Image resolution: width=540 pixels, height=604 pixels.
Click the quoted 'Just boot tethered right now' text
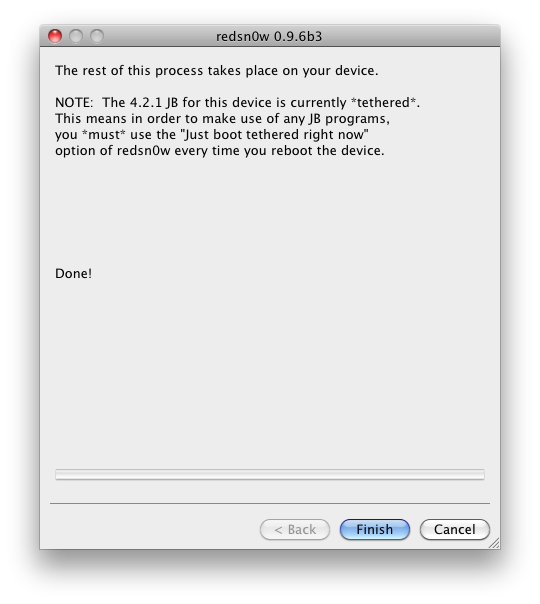[274, 134]
